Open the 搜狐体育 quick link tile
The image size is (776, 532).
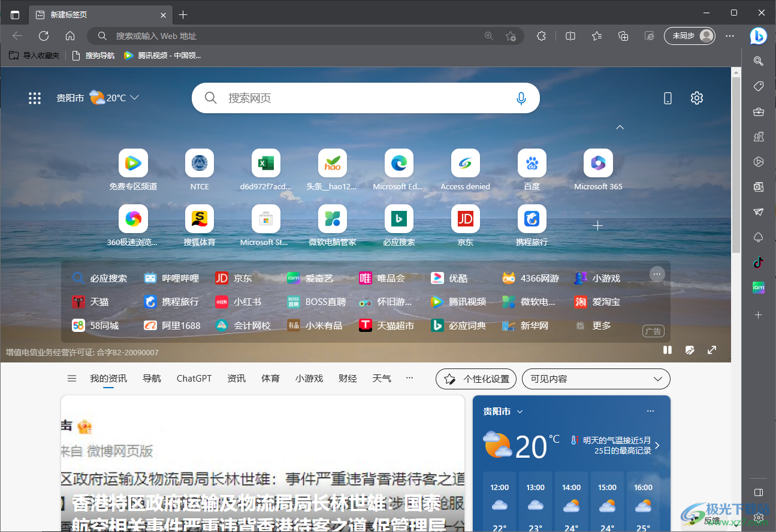tap(200, 226)
